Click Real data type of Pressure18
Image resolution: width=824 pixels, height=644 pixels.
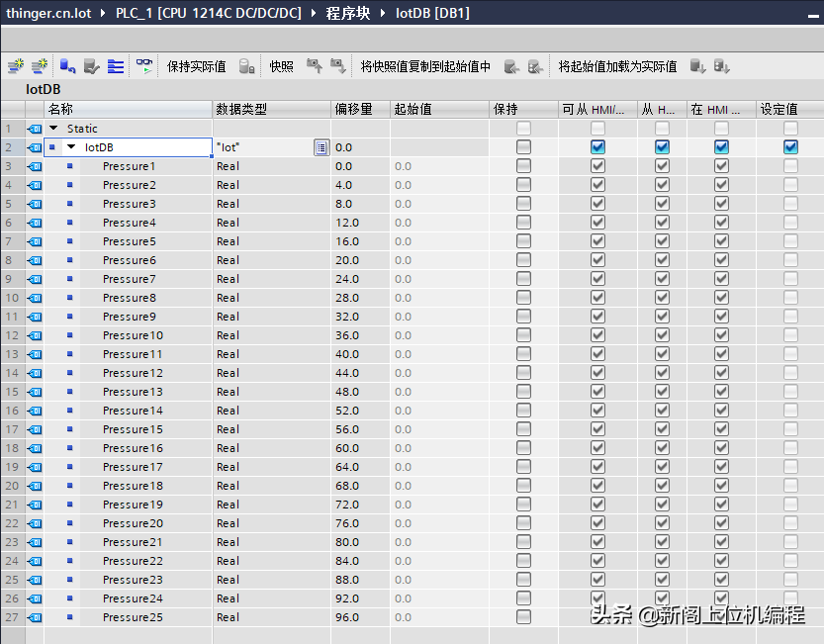click(x=229, y=487)
